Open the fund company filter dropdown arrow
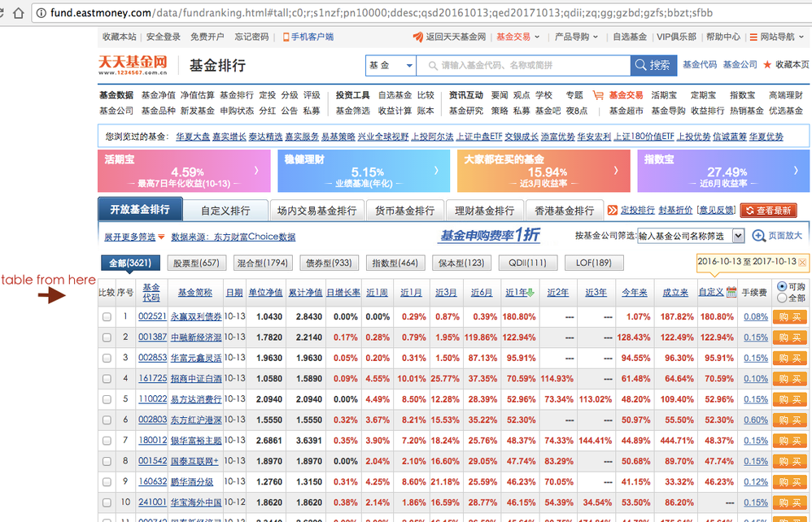The width and height of the screenshot is (812, 522). (x=738, y=236)
